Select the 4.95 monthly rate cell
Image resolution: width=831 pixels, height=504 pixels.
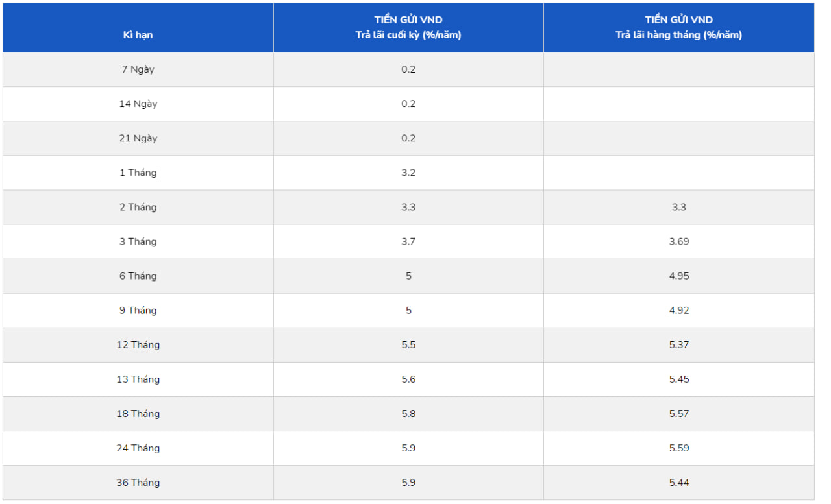tap(679, 276)
